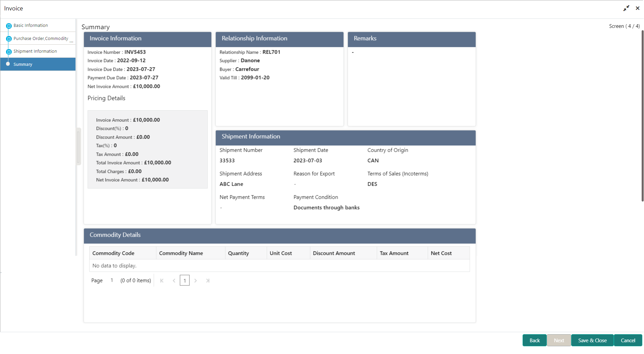This screenshot has height=354, width=644.
Task: Click the Basic Information step icon
Action: point(9,26)
